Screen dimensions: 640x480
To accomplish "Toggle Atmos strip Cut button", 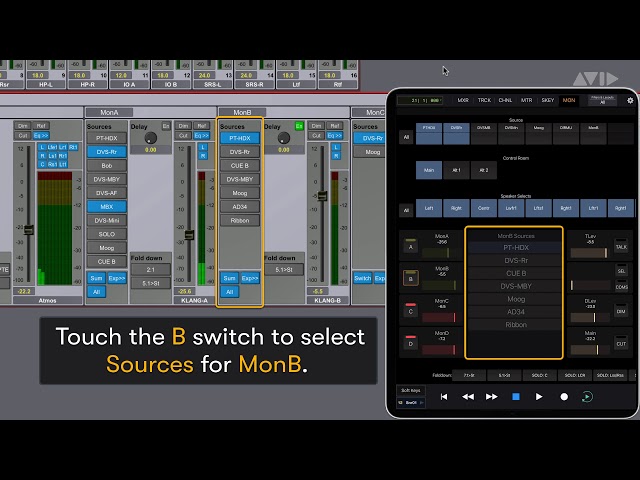I will point(23,136).
